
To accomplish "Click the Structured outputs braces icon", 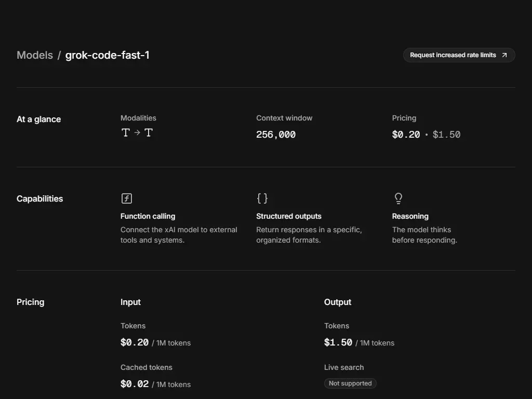I will click(262, 198).
